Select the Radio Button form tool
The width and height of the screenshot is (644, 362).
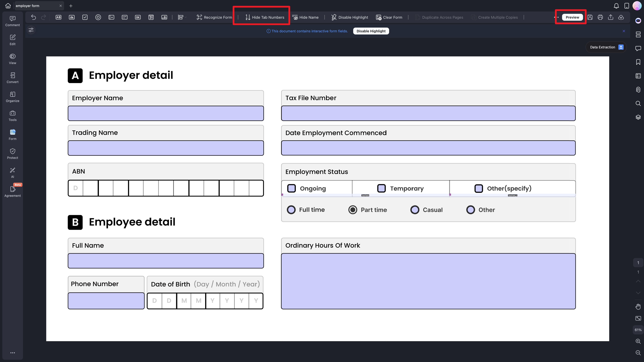click(x=98, y=17)
